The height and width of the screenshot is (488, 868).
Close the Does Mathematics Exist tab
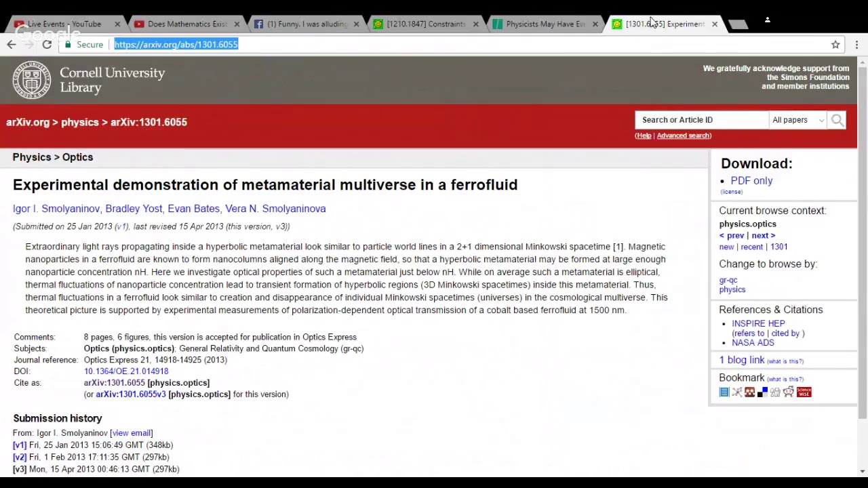tap(237, 24)
